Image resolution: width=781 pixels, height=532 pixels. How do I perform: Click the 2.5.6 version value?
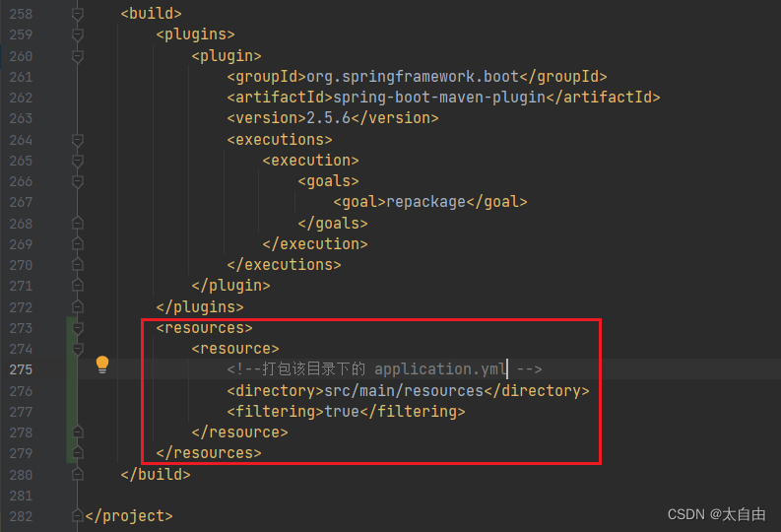point(328,118)
